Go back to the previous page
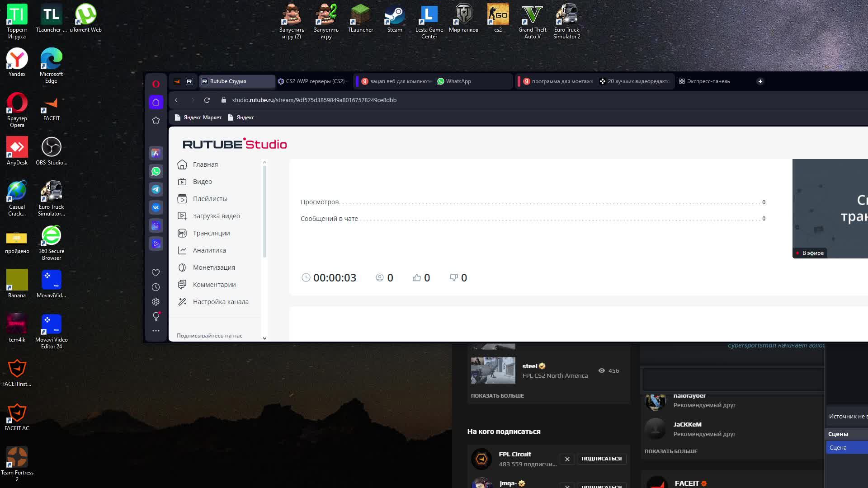This screenshot has width=868, height=488. (177, 100)
